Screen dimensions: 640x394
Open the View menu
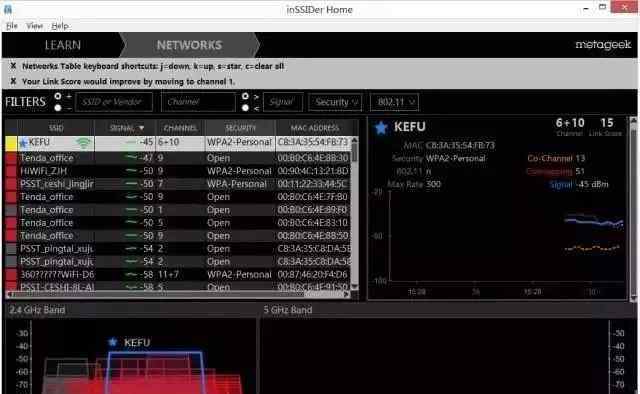tap(34, 26)
